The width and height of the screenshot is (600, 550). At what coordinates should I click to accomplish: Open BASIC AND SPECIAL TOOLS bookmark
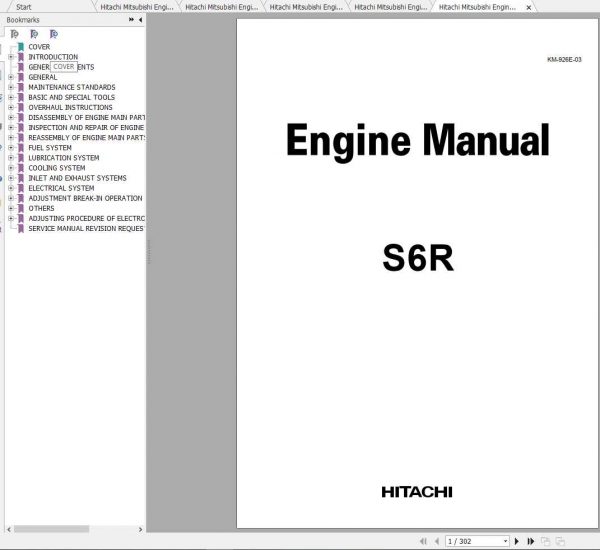(72, 97)
